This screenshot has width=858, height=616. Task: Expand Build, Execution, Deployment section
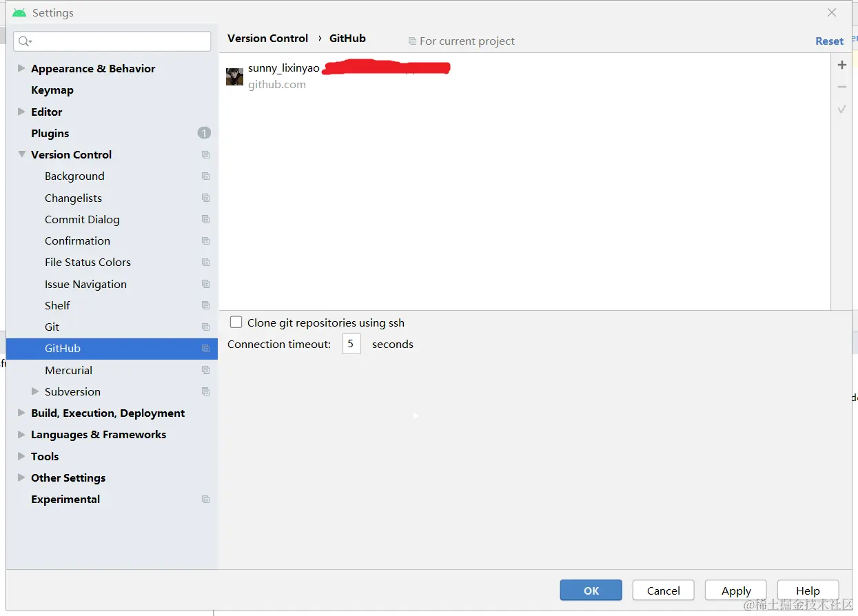21,413
